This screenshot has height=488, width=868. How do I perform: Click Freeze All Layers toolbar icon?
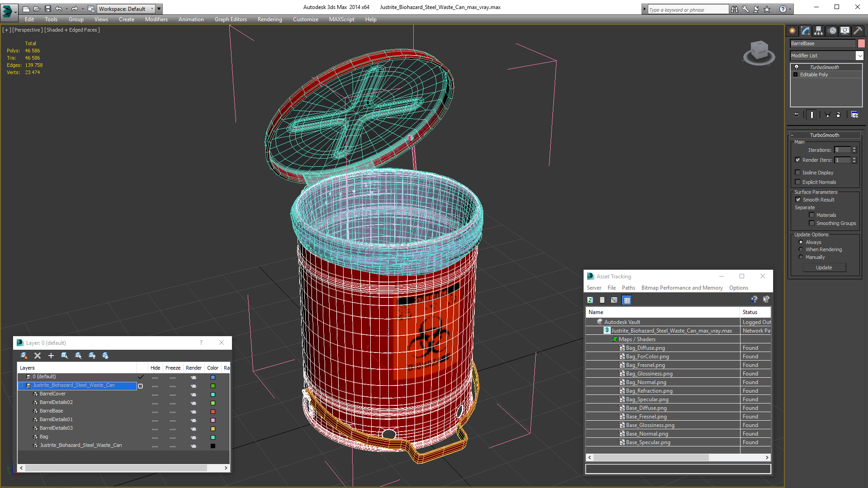click(x=105, y=356)
